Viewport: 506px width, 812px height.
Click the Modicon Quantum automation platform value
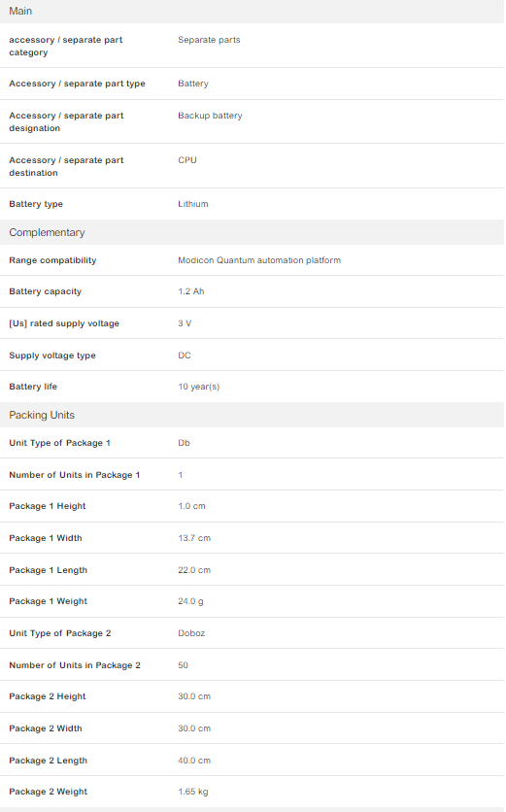click(259, 260)
